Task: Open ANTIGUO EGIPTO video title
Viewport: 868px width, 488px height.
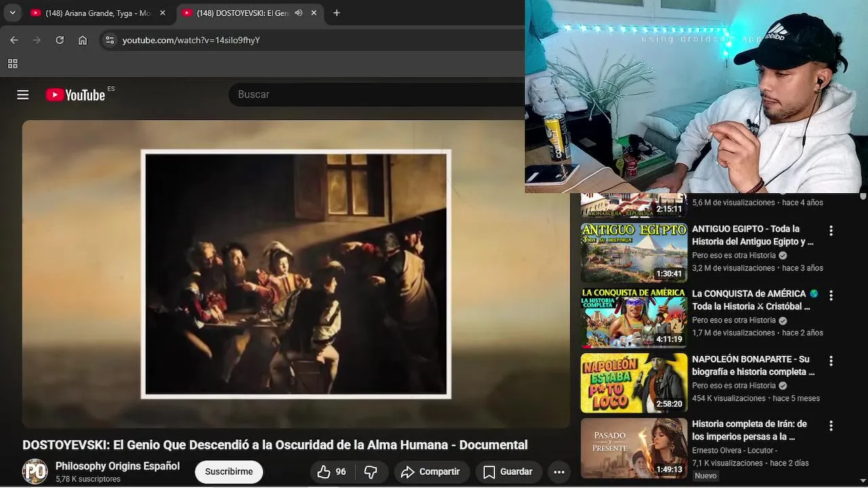Action: [x=753, y=235]
